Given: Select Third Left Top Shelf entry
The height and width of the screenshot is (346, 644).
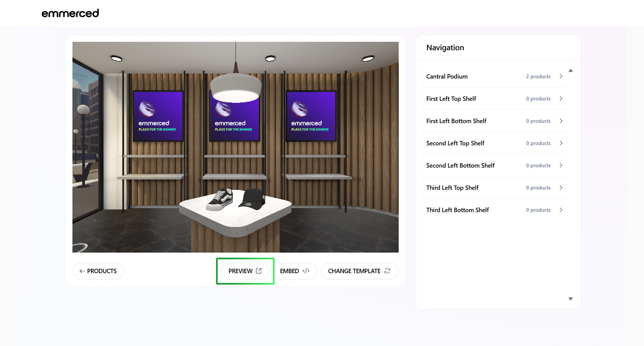Looking at the screenshot, I should (495, 188).
